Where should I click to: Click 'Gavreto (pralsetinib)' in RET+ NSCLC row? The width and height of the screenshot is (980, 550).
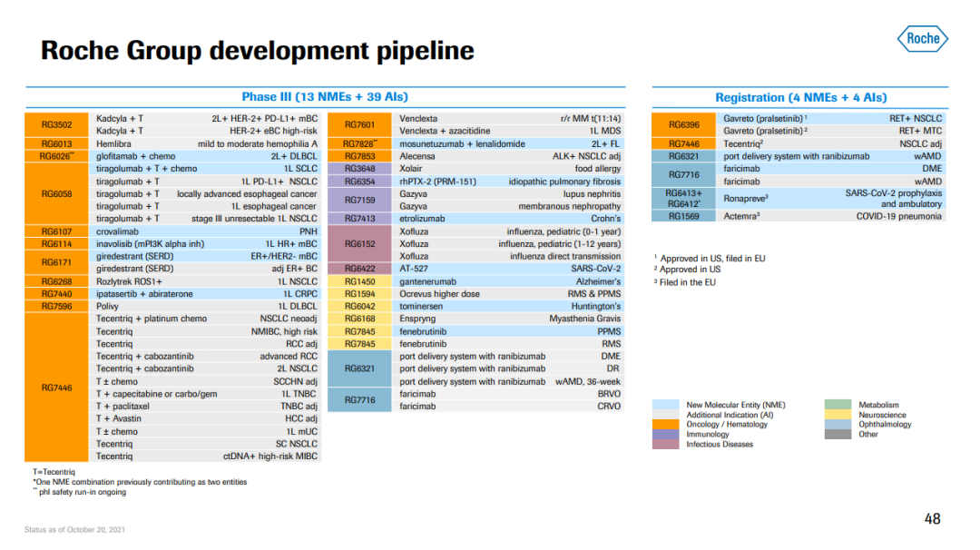(763, 118)
